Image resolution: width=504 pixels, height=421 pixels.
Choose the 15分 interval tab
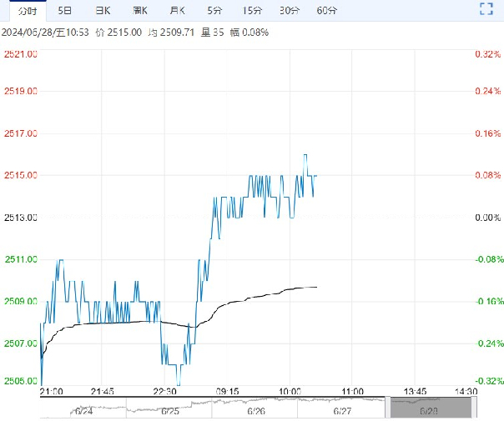tap(251, 11)
